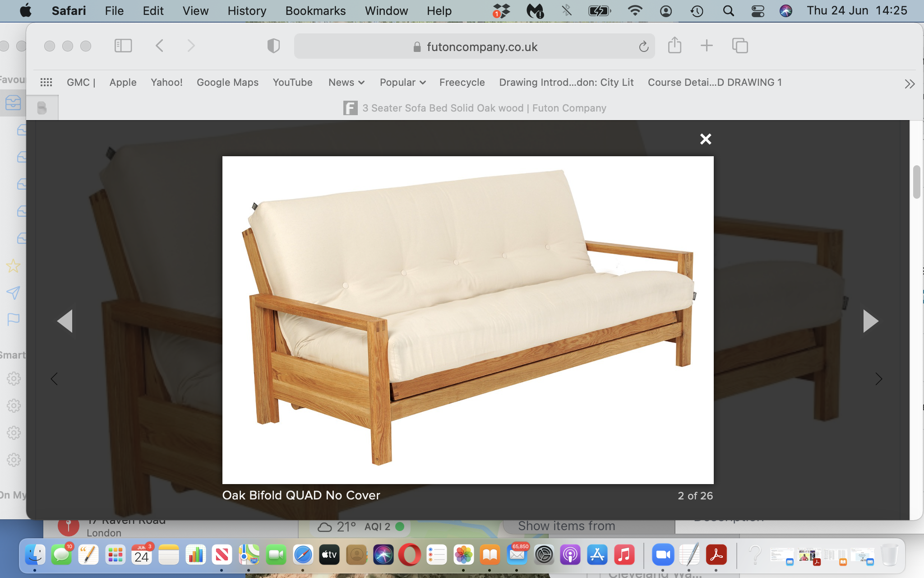
Task: Show the tab overview
Action: click(739, 46)
